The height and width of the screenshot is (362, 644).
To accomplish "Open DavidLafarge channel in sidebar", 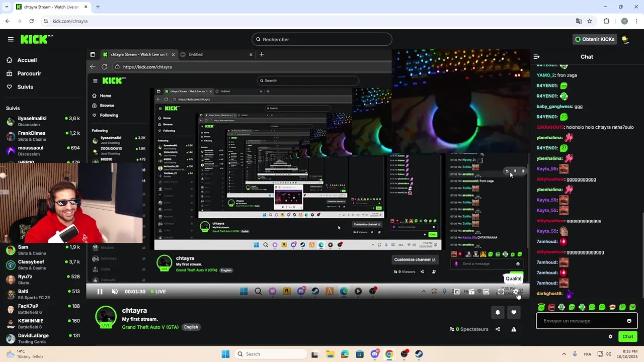I will tap(43, 338).
